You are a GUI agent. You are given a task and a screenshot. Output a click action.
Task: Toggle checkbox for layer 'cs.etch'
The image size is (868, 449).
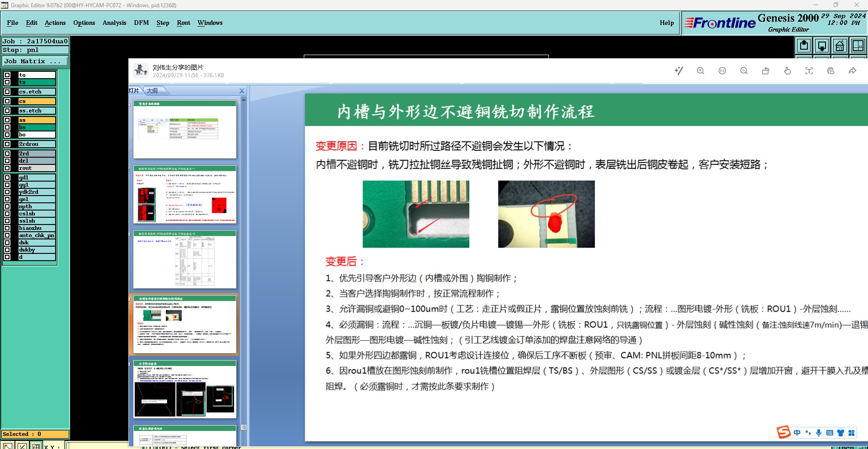(x=7, y=92)
